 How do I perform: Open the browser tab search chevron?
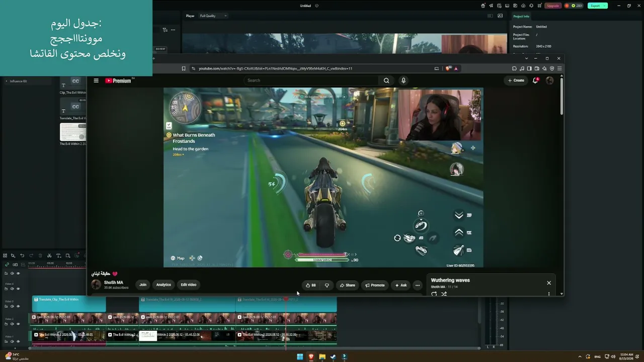pyautogui.click(x=526, y=58)
